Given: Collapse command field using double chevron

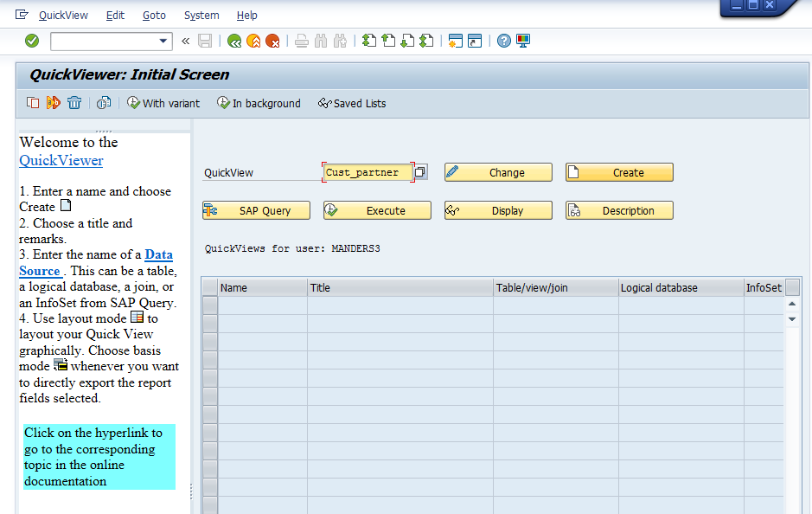Looking at the screenshot, I should pos(185,41).
